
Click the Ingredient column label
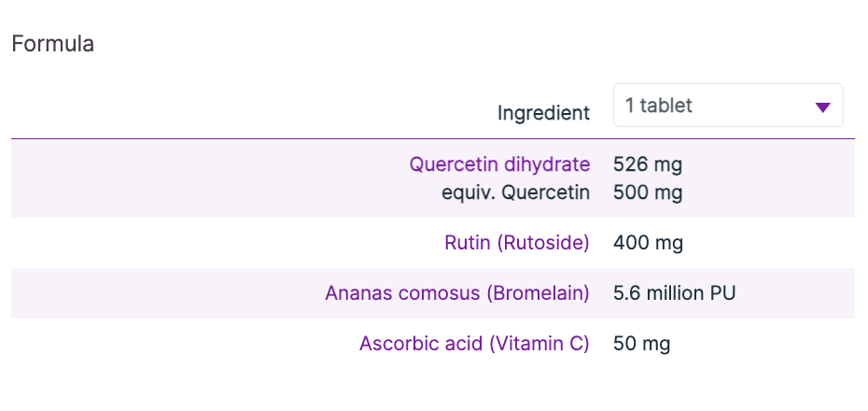(543, 113)
